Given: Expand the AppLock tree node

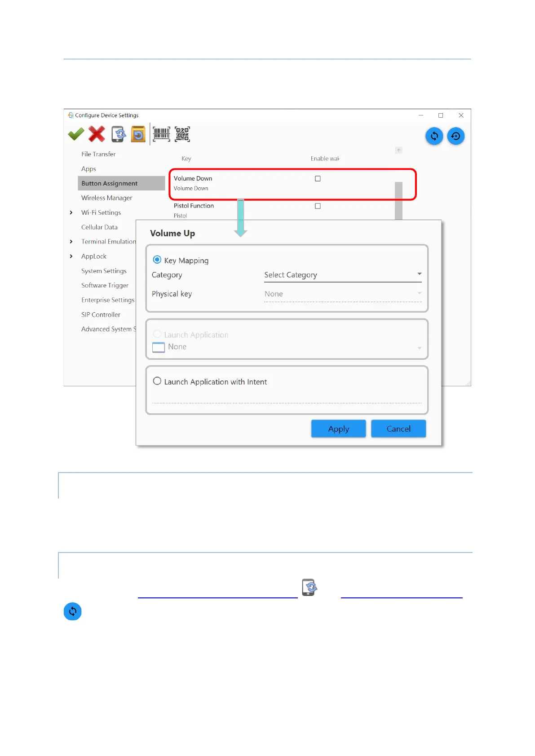Looking at the screenshot, I should pos(71,256).
